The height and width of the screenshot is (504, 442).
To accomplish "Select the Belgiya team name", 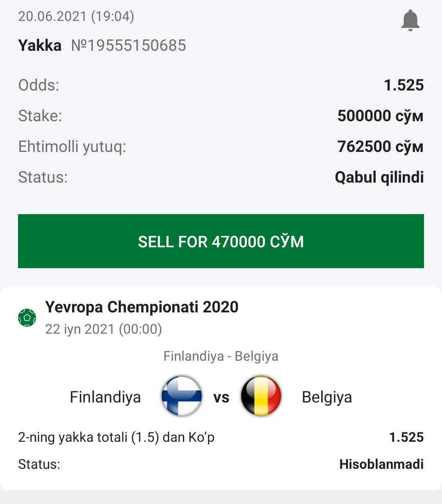I will [327, 397].
